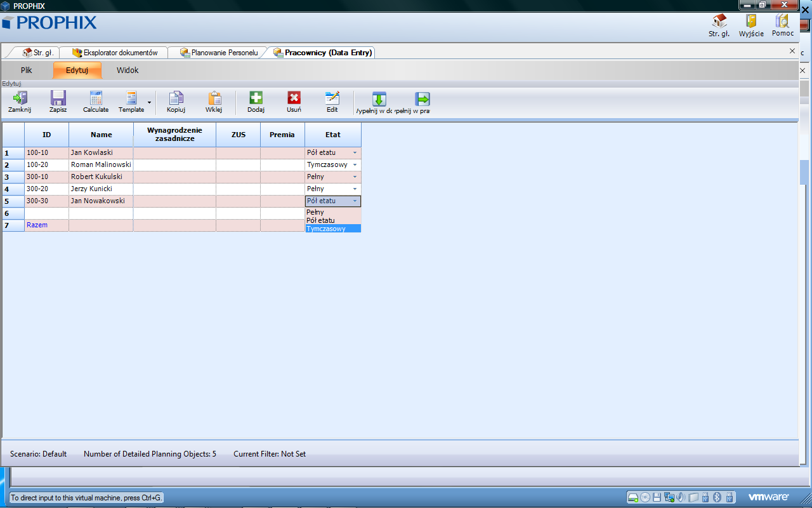
Task: Click the fill right green arrow icon
Action: pos(422,99)
